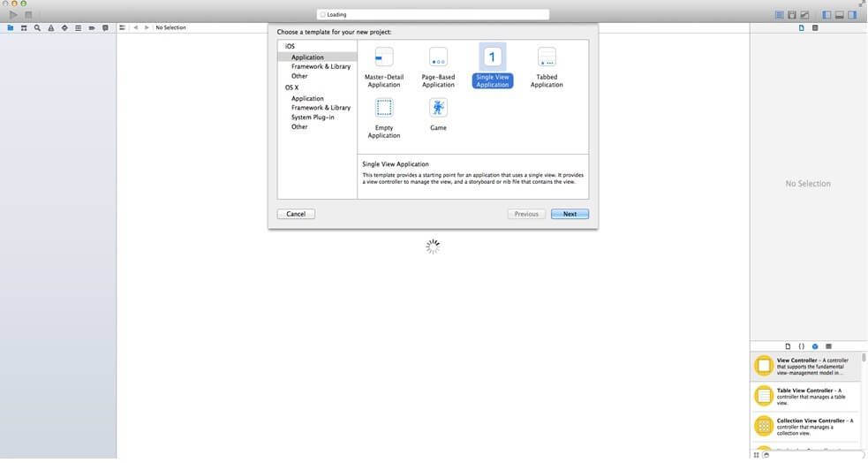Open the Project navigator folder icon
Screen dimensions: 868x463
point(10,27)
